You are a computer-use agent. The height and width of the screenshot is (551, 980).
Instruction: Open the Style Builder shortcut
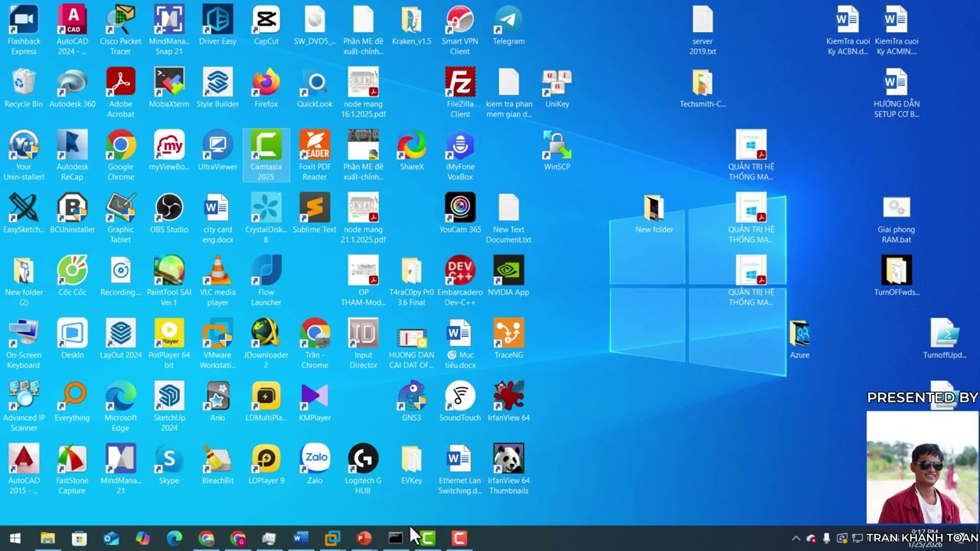point(217,88)
